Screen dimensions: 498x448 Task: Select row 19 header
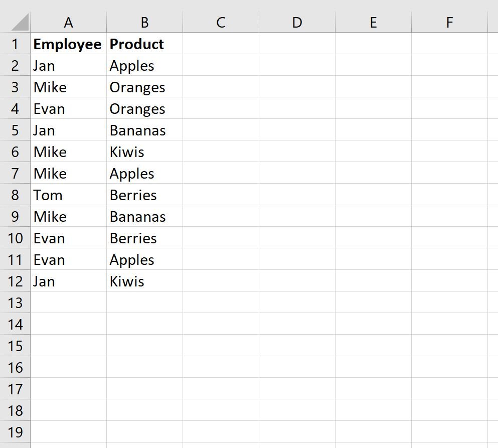tap(15, 432)
